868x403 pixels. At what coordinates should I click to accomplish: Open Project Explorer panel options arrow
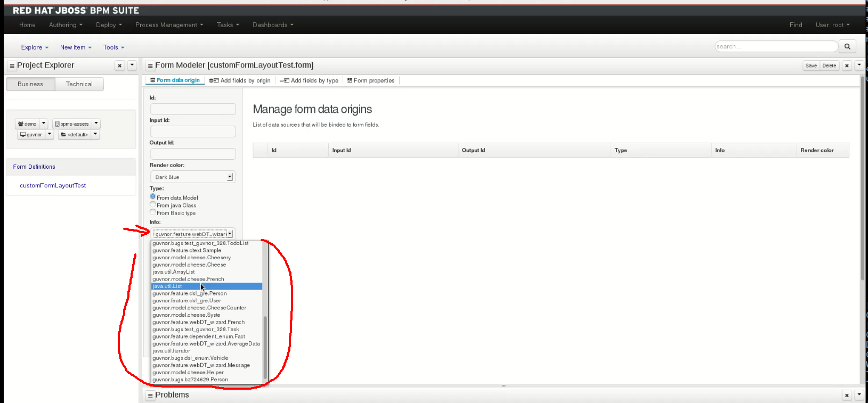point(132,65)
